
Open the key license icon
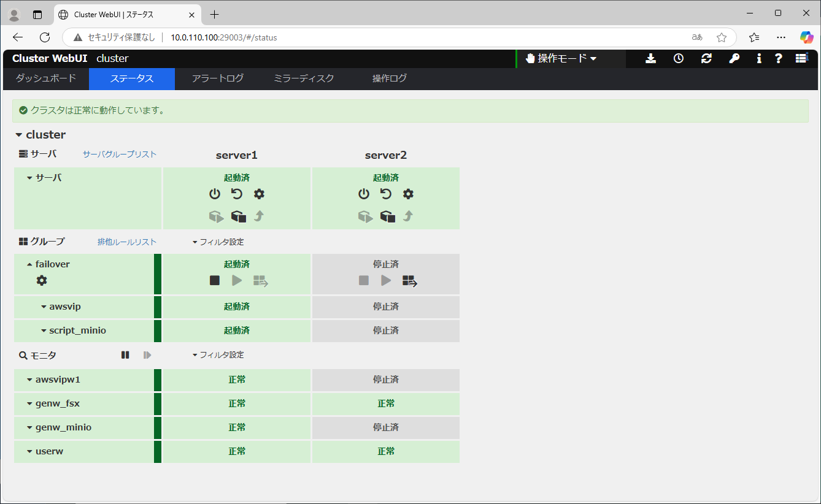[x=734, y=59]
